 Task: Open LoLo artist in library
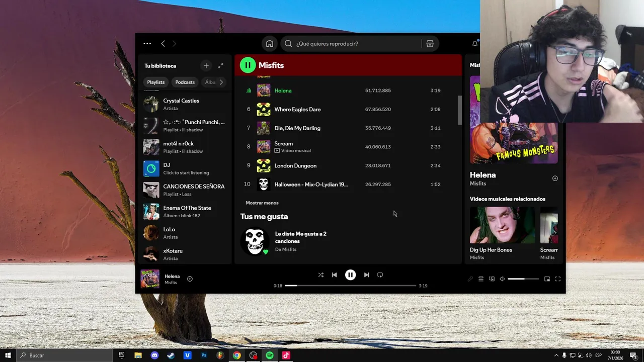click(x=185, y=233)
